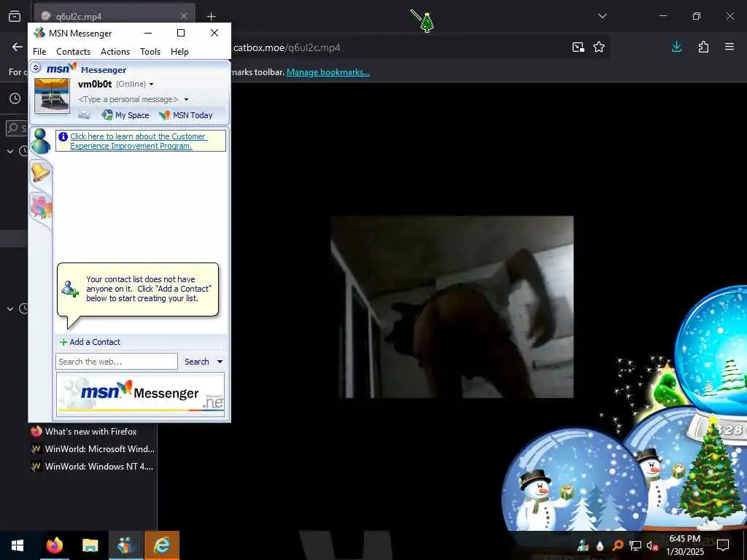Click the MSN Messenger .net banner
The width and height of the screenshot is (747, 560).
[x=140, y=394]
